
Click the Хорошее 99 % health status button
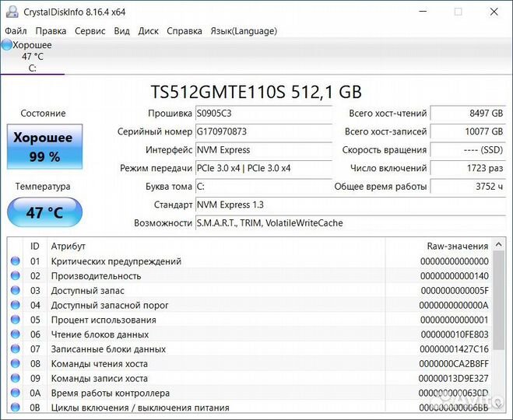[44, 146]
